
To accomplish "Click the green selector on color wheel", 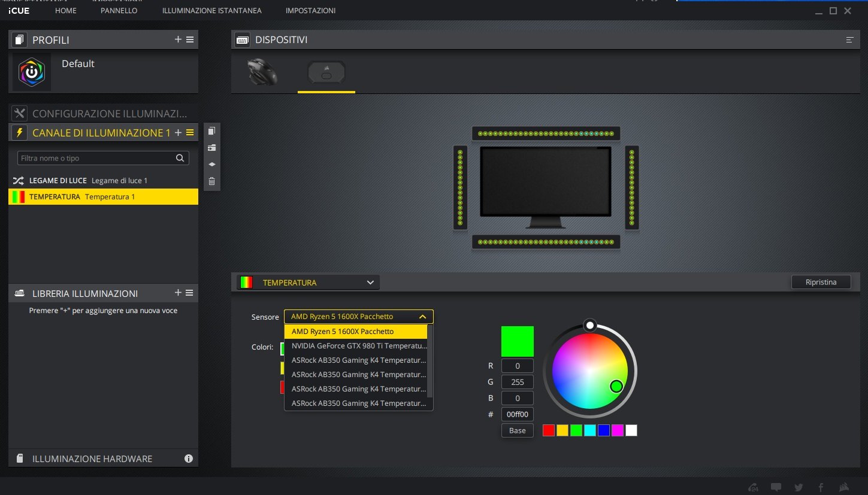I will click(616, 386).
